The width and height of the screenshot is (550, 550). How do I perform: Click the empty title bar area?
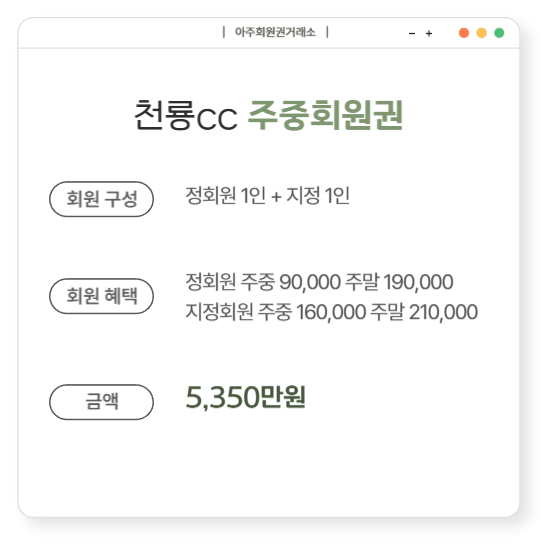pyautogui.click(x=119, y=33)
